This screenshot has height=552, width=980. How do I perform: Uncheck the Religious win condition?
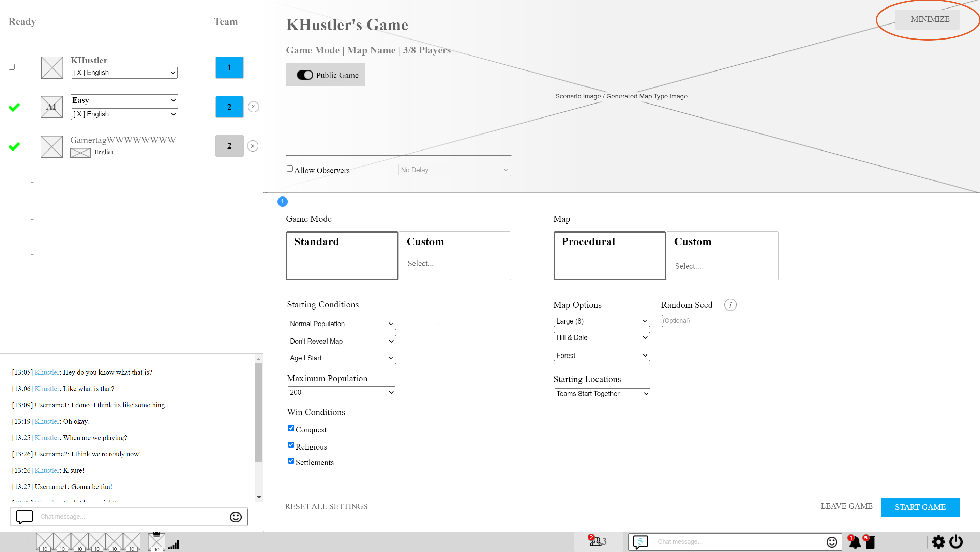pos(291,444)
